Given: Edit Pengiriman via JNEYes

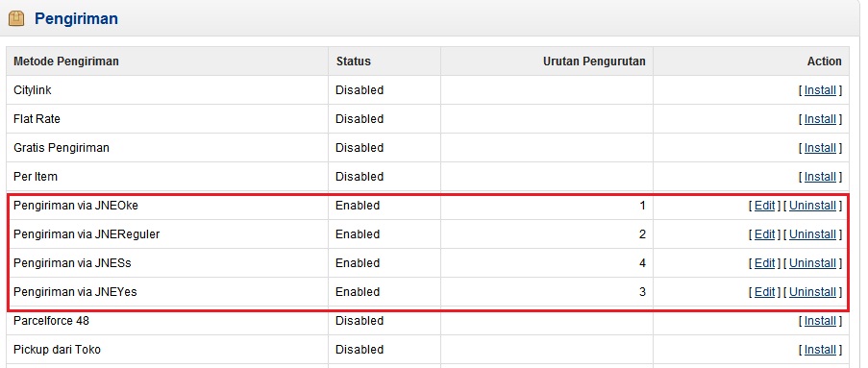Looking at the screenshot, I should [764, 292].
